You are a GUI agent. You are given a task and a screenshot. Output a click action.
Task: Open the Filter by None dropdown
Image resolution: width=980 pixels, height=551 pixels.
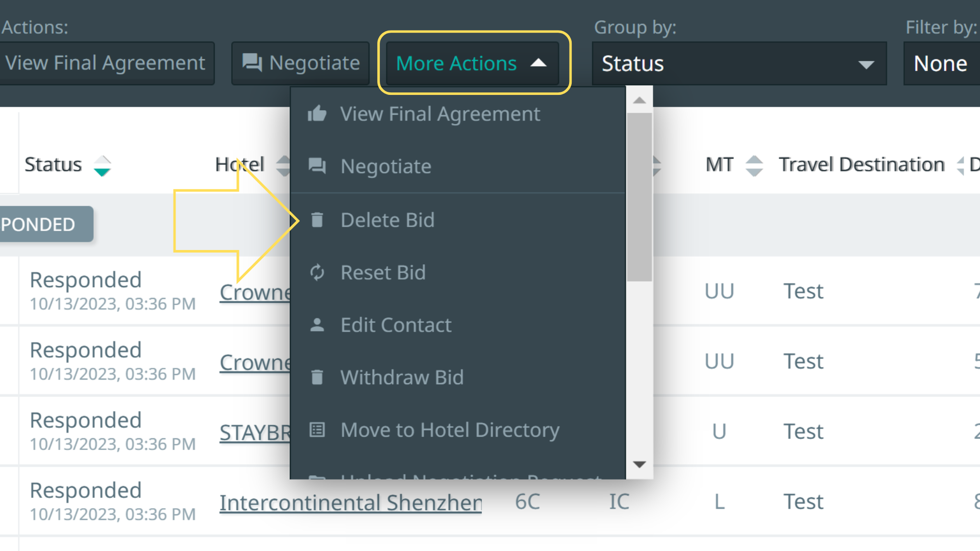point(941,63)
